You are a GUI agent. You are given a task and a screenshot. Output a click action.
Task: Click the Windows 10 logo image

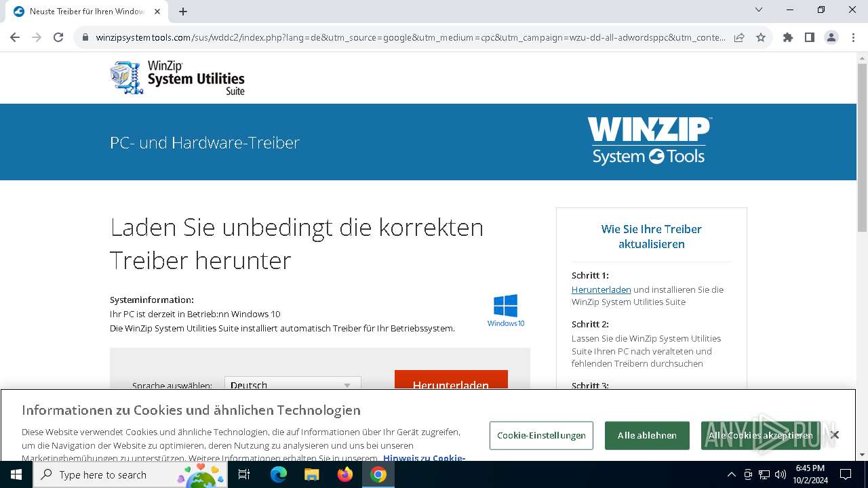pos(506,310)
